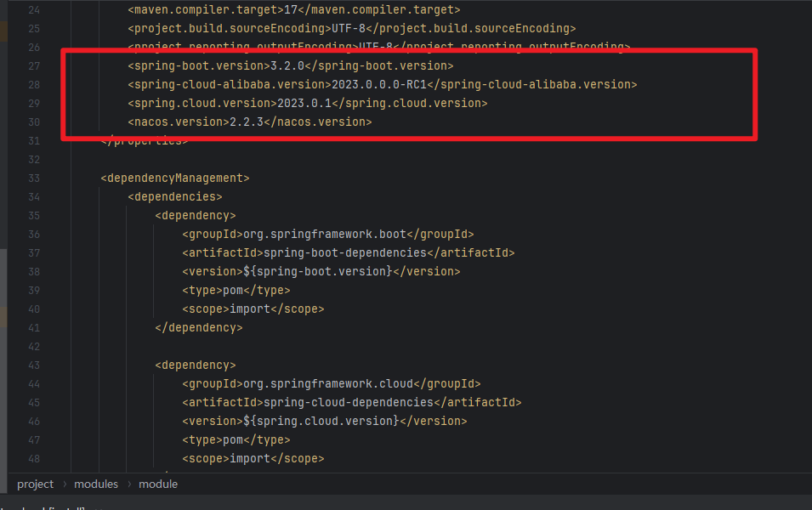Place cursor on maven.compiler.target line
This screenshot has width=812, height=510.
pyautogui.click(x=293, y=10)
